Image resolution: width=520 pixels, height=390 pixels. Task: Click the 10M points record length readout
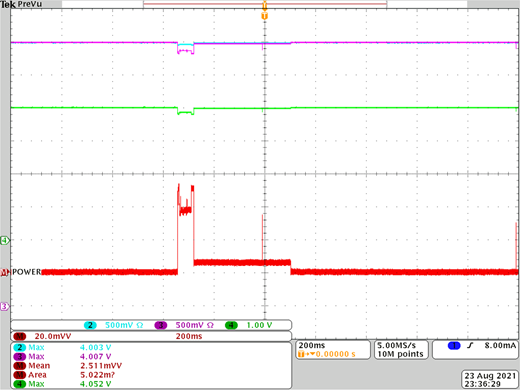(400, 354)
